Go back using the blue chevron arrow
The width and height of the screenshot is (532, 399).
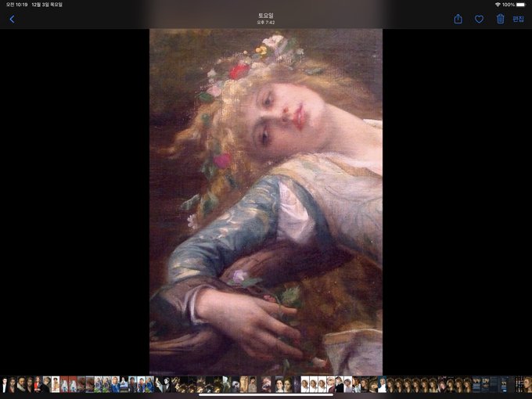click(12, 20)
